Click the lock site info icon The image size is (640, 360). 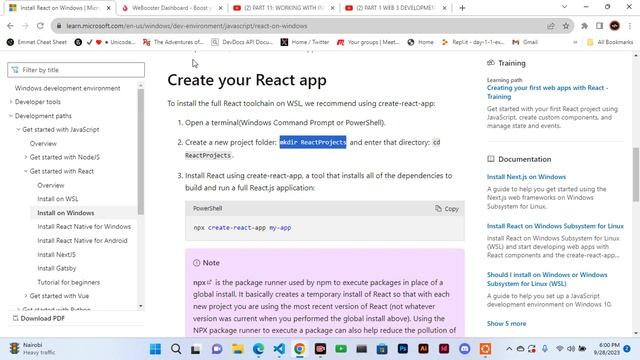(59, 26)
